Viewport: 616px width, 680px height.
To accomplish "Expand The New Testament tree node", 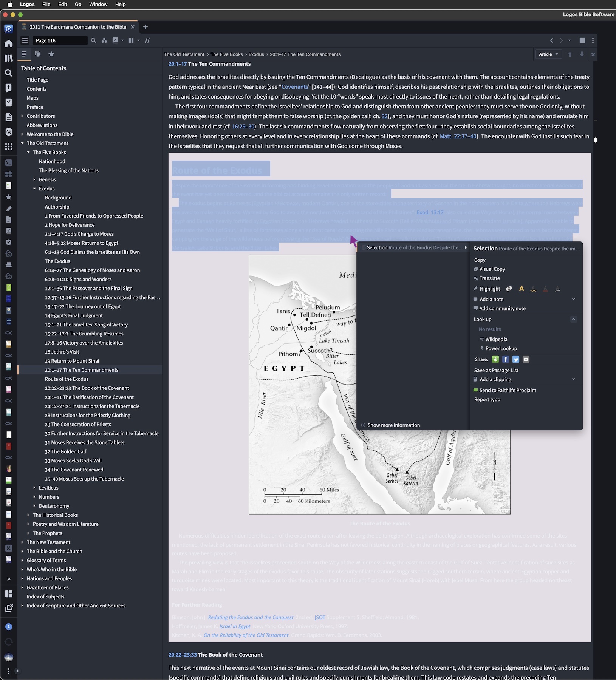I will coord(22,542).
